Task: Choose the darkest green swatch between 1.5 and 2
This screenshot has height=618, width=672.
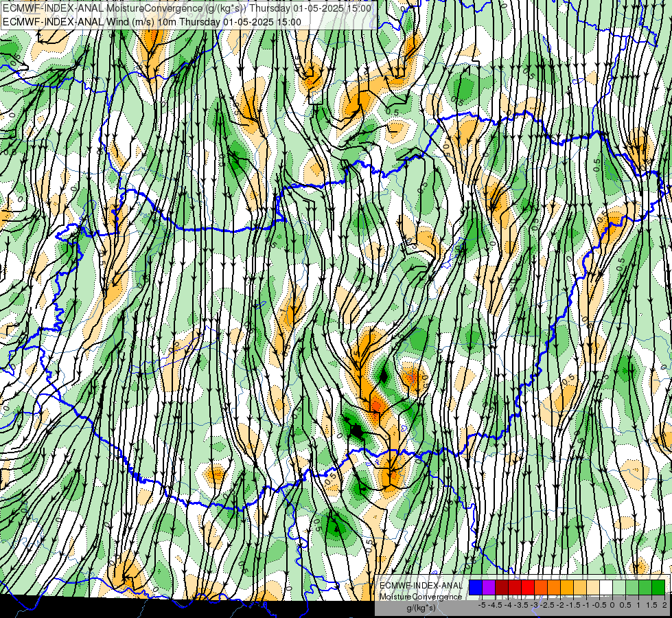Action: [658, 587]
